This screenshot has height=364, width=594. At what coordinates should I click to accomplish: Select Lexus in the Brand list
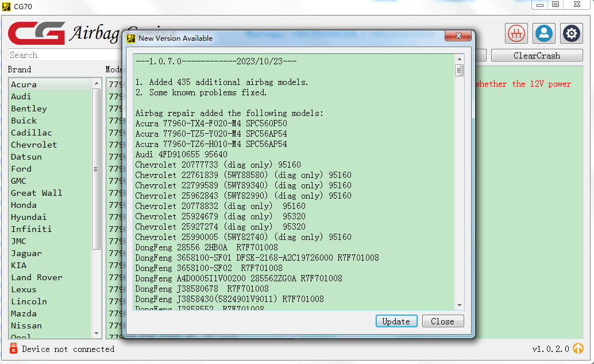tap(50, 290)
